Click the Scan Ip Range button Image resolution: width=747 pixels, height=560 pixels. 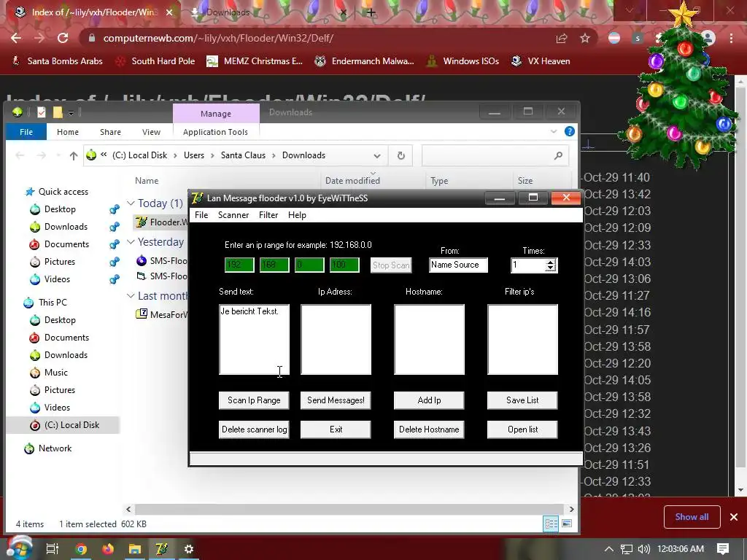(254, 400)
